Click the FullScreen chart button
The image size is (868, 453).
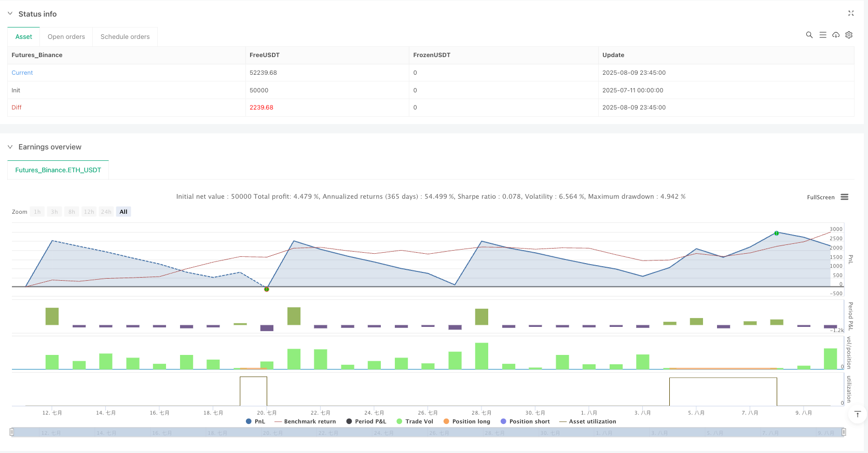820,197
